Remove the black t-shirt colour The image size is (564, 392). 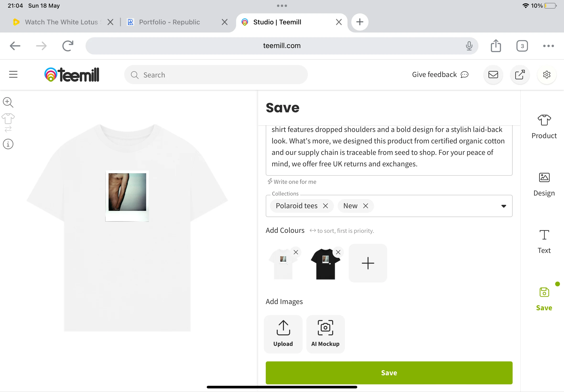[338, 252]
